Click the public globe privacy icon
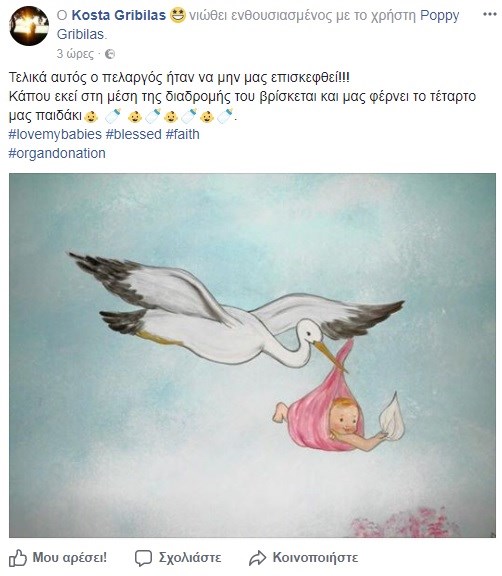 pyautogui.click(x=109, y=54)
